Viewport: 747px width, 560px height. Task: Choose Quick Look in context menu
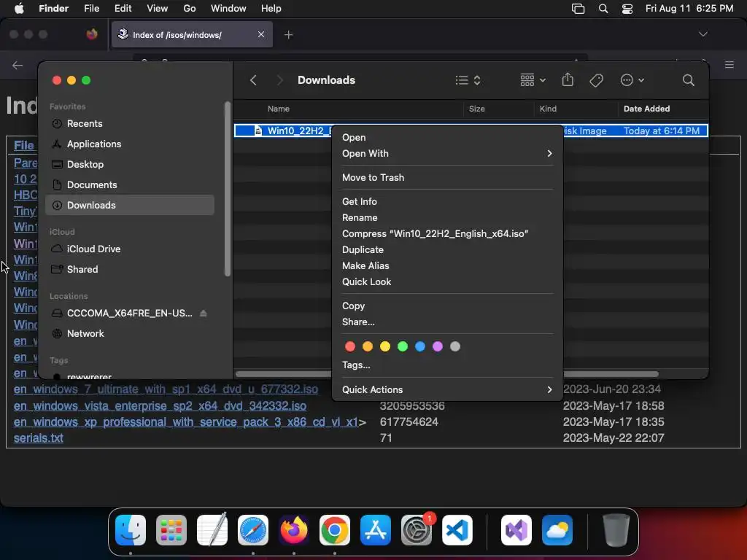click(447, 282)
